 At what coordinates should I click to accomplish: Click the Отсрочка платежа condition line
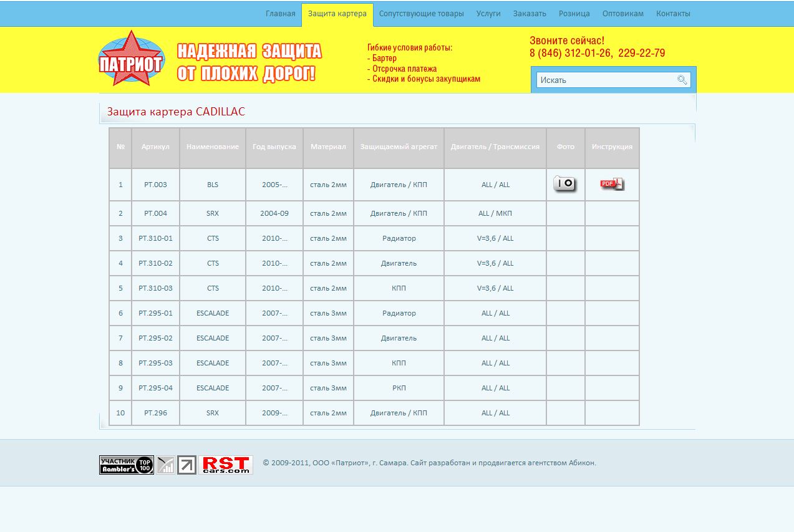(x=402, y=69)
